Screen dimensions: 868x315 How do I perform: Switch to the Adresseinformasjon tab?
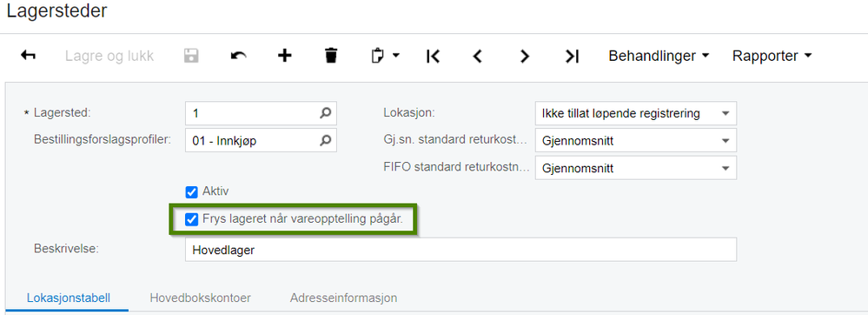(x=343, y=298)
